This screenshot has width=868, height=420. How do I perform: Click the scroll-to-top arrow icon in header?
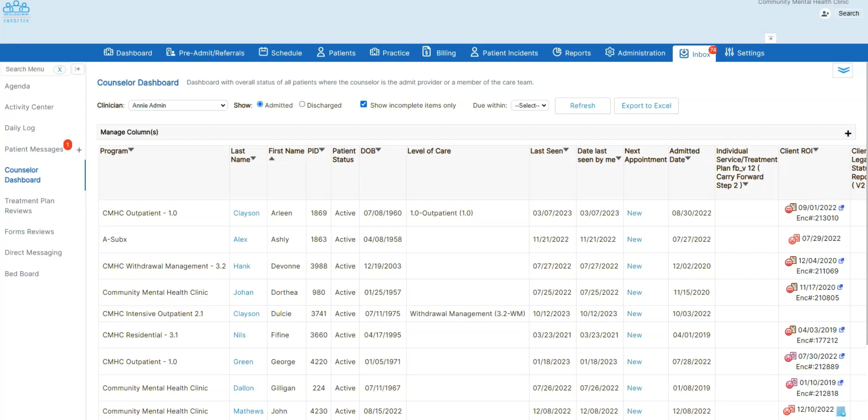point(771,38)
